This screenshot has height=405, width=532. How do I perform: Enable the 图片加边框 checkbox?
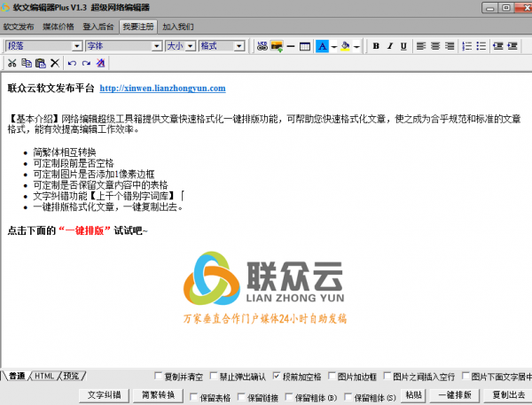(x=332, y=376)
